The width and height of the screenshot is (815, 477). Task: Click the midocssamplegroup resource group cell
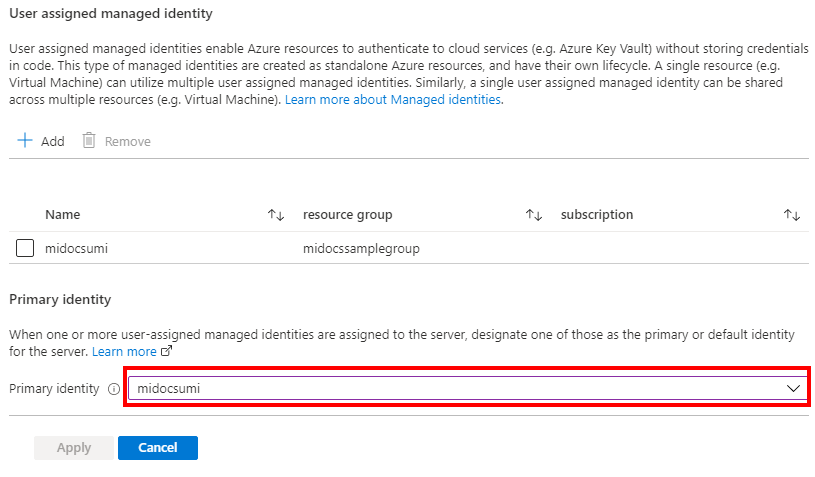(x=361, y=249)
